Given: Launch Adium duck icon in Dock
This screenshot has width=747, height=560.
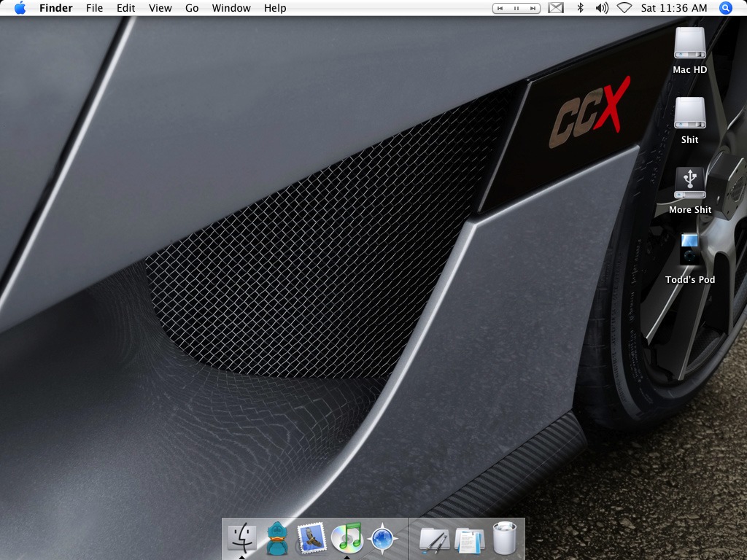Looking at the screenshot, I should (277, 538).
